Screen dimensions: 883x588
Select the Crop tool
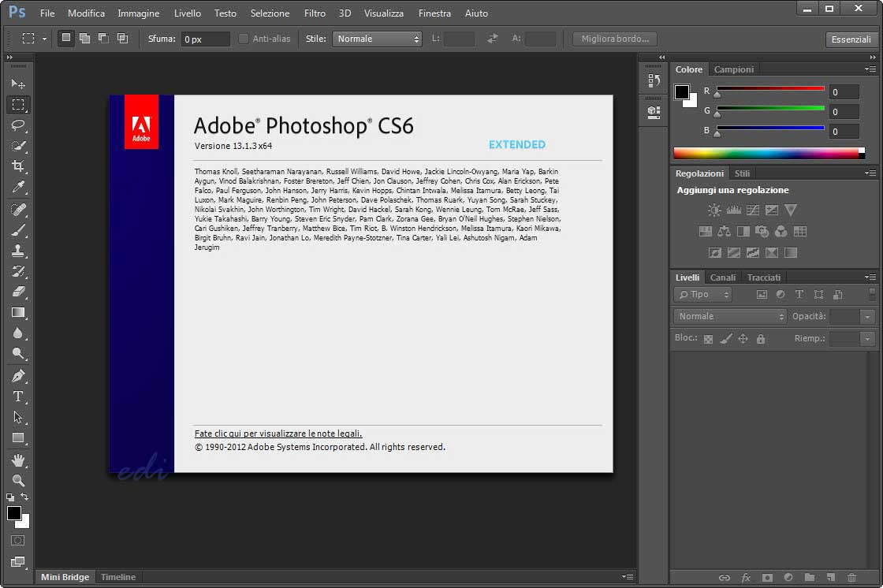pos(18,166)
